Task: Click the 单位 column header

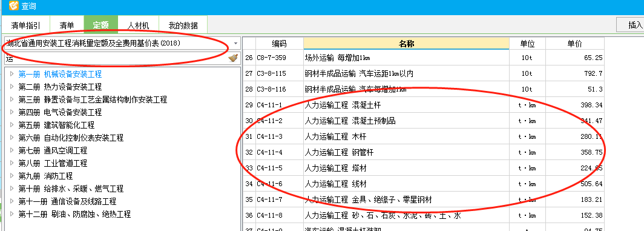Action: [x=527, y=44]
